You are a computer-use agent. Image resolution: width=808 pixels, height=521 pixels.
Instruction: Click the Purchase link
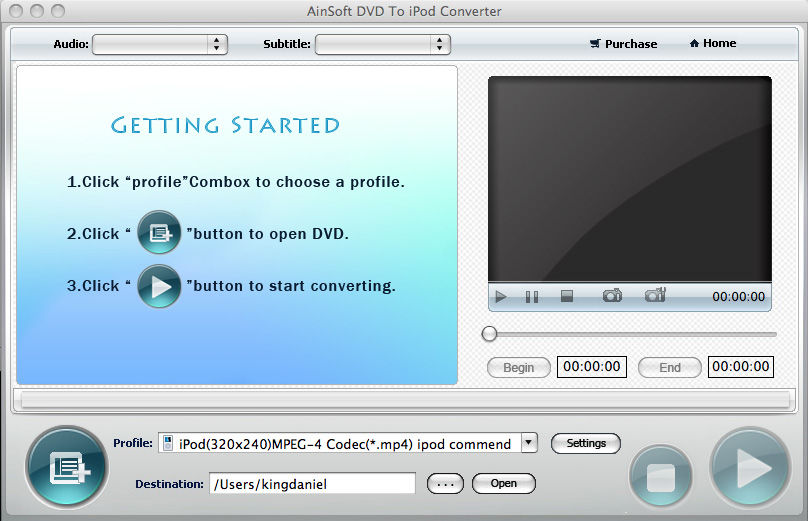point(624,44)
